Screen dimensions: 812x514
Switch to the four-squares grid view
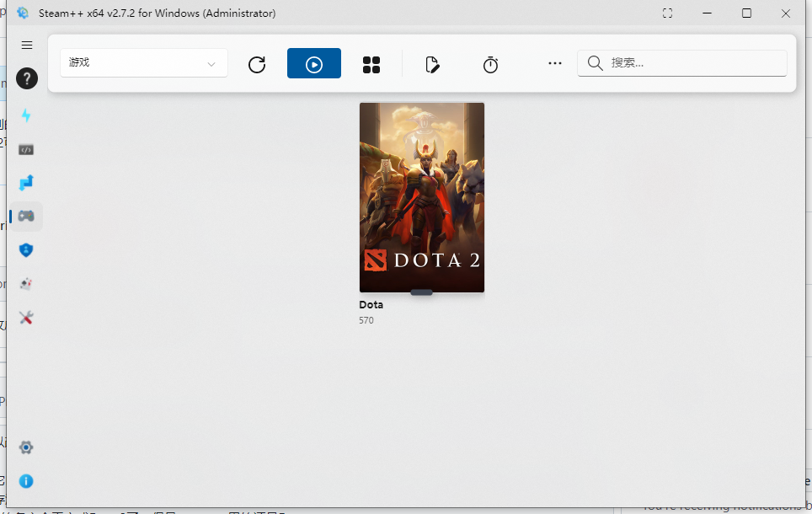pyautogui.click(x=371, y=64)
